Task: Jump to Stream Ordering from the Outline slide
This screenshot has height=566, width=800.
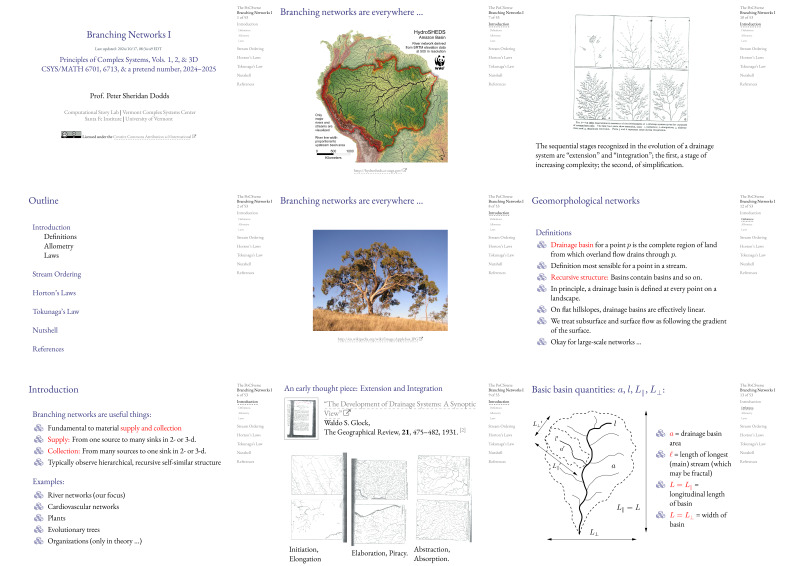Action: pyautogui.click(x=56, y=273)
